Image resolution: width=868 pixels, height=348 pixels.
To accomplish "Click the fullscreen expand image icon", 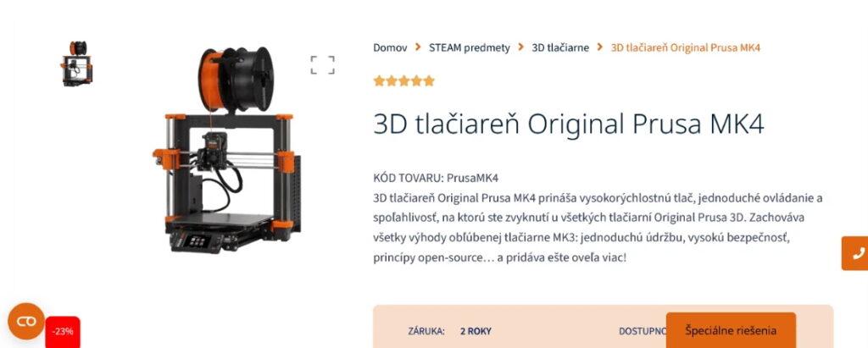I will click(322, 64).
